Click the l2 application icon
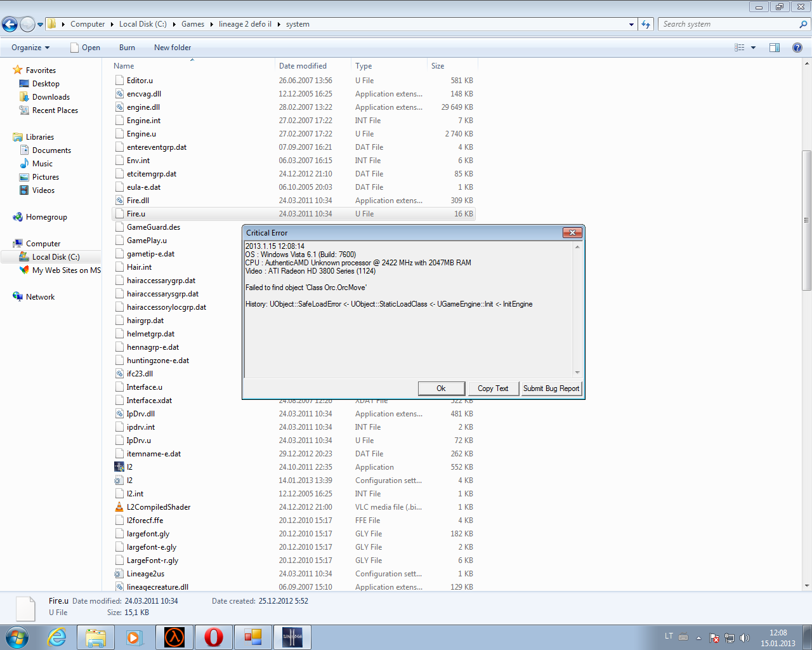This screenshot has width=812, height=650. (x=119, y=467)
